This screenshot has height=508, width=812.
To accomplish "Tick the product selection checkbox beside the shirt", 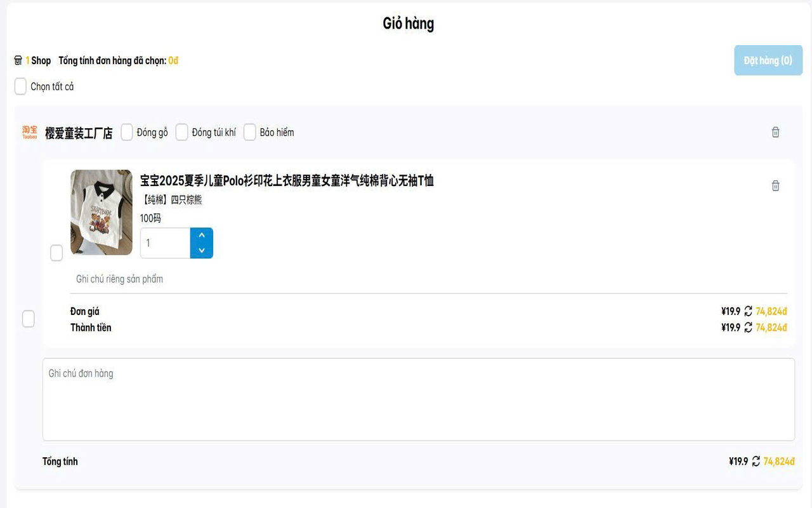I will click(56, 252).
